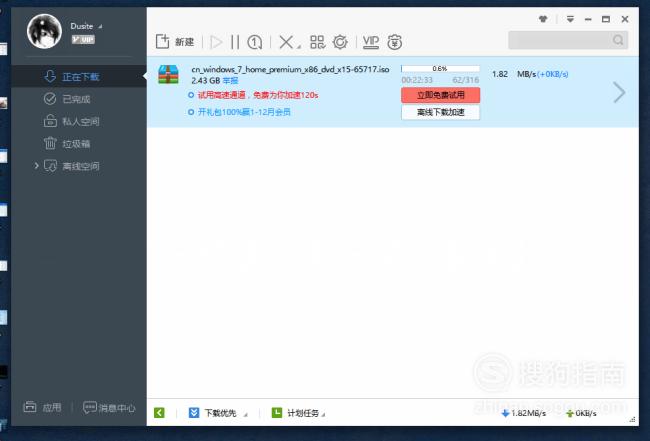650x441 pixels.
Task: Click the upload speed 0KB/s in the status bar
Action: pyautogui.click(x=582, y=413)
